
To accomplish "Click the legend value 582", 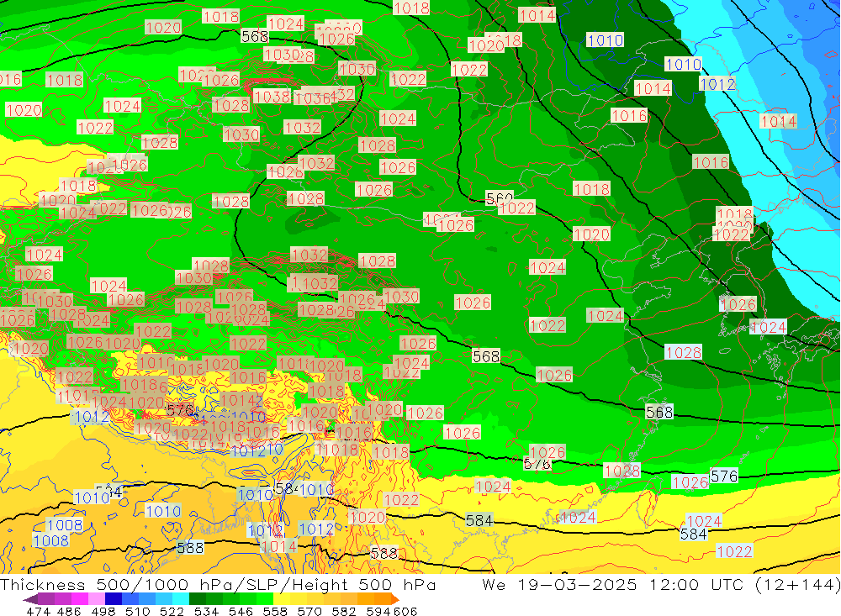I will pos(343,611).
